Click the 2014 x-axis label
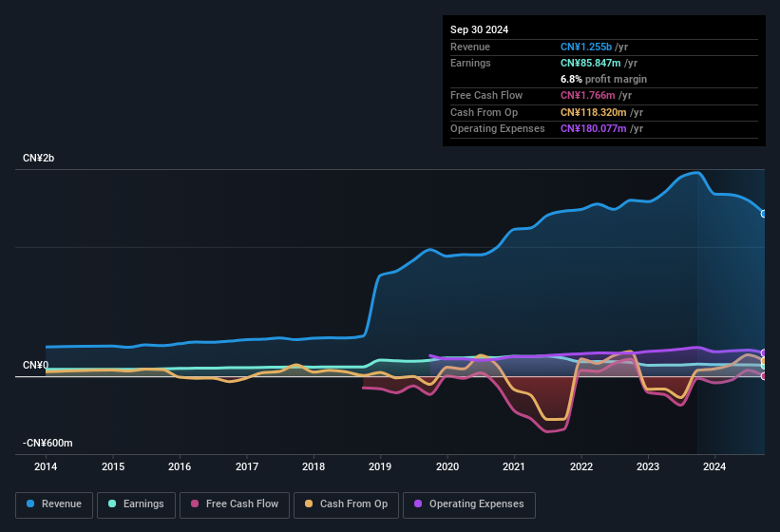The width and height of the screenshot is (780, 532). pyautogui.click(x=46, y=466)
